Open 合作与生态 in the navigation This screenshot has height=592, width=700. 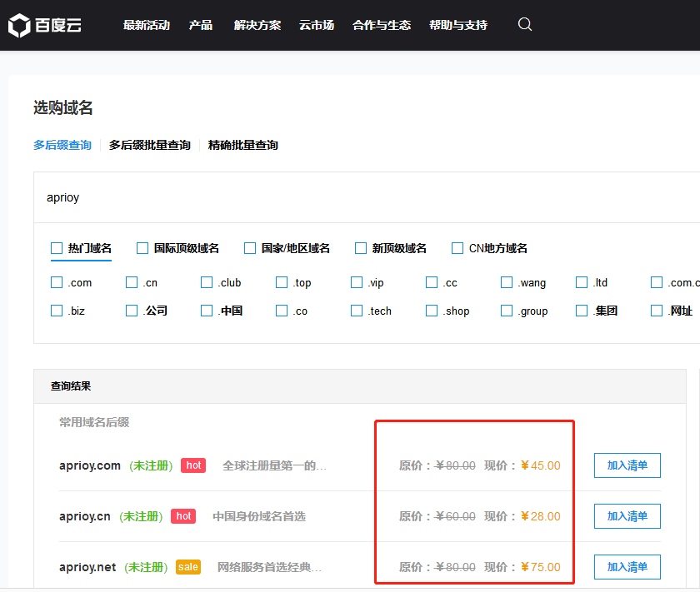(382, 25)
